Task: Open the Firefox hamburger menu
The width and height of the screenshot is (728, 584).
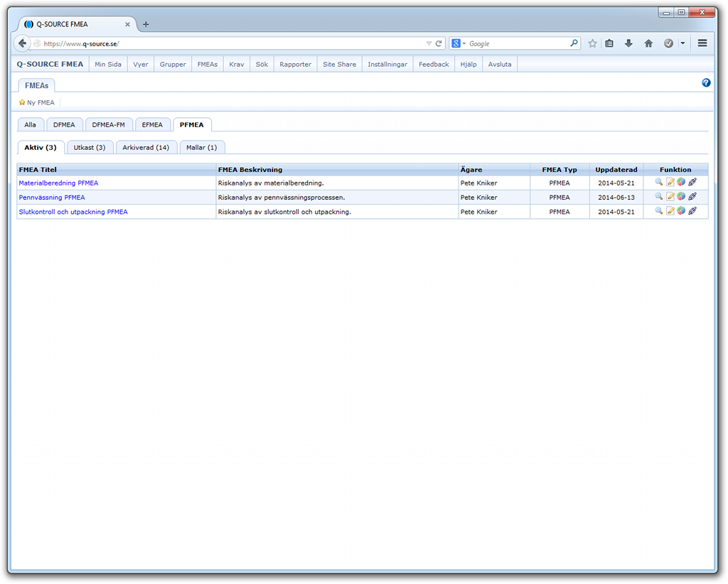Action: click(702, 43)
